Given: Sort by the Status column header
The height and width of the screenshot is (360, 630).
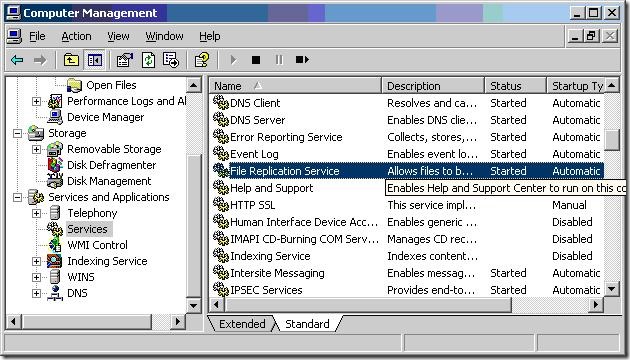Looking at the screenshot, I should pyautogui.click(x=515, y=86).
